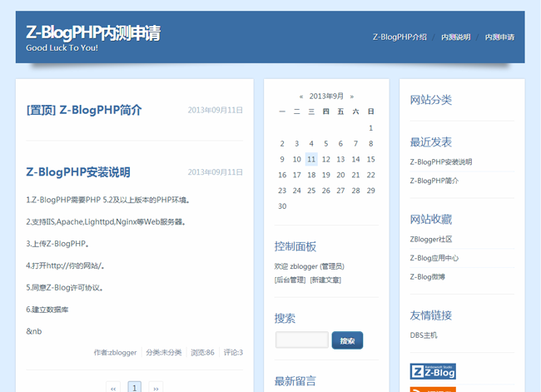Open 后台管理 admin link
This screenshot has width=541, height=392.
click(290, 280)
